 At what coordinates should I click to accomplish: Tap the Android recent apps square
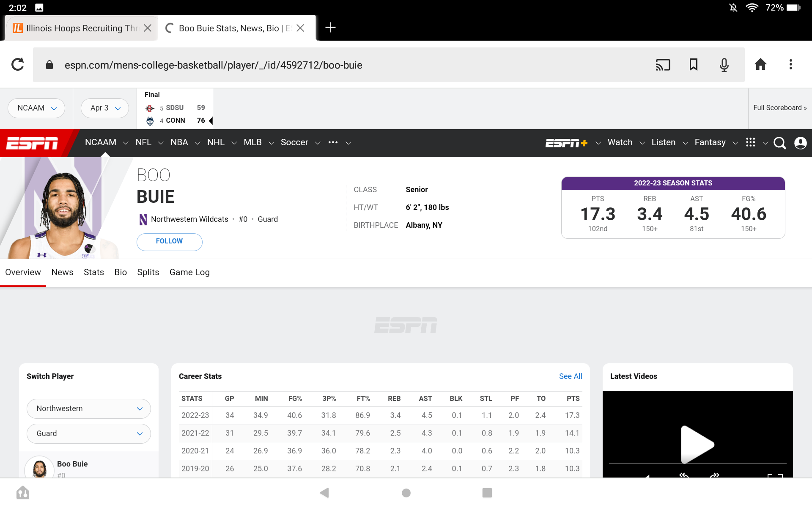coord(487,493)
